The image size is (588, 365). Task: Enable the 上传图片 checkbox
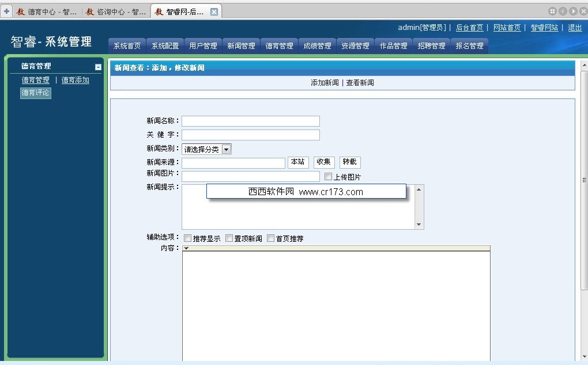coord(328,176)
